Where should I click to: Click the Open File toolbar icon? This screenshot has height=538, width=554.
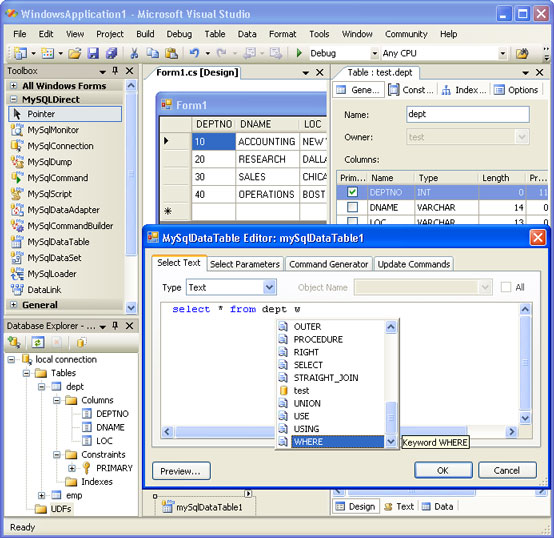click(75, 53)
